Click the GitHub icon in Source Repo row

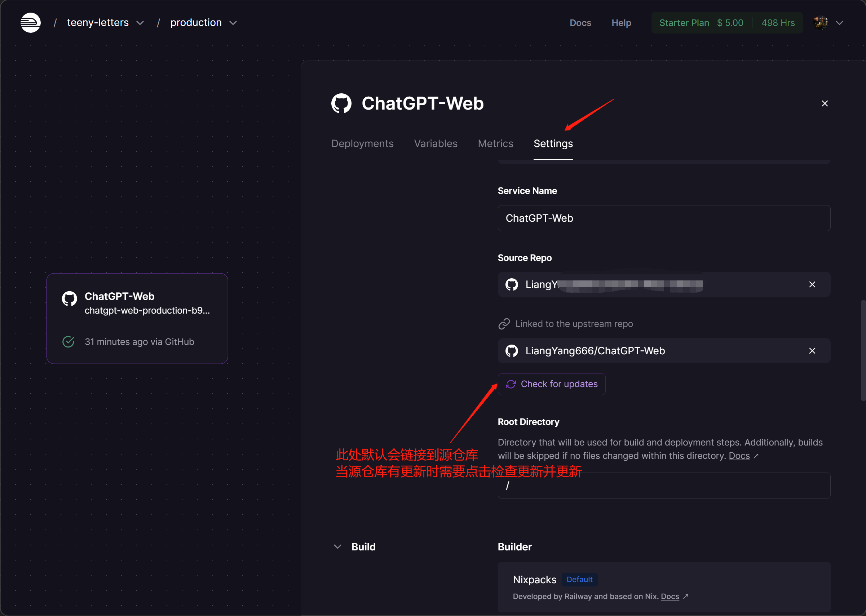click(511, 284)
